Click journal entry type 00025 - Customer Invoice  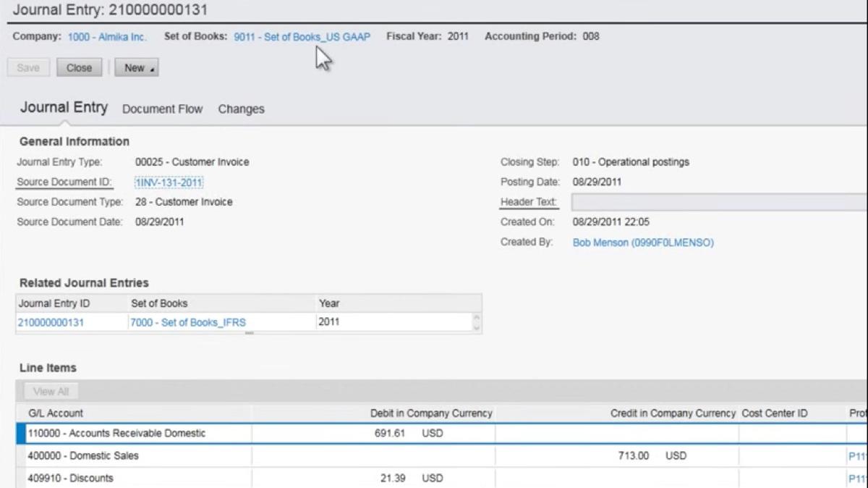pyautogui.click(x=192, y=162)
